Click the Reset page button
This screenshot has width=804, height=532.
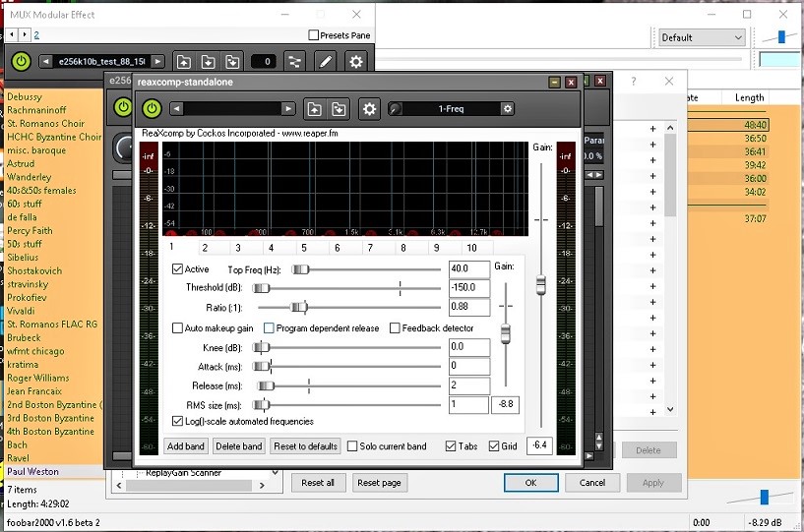[x=380, y=483]
